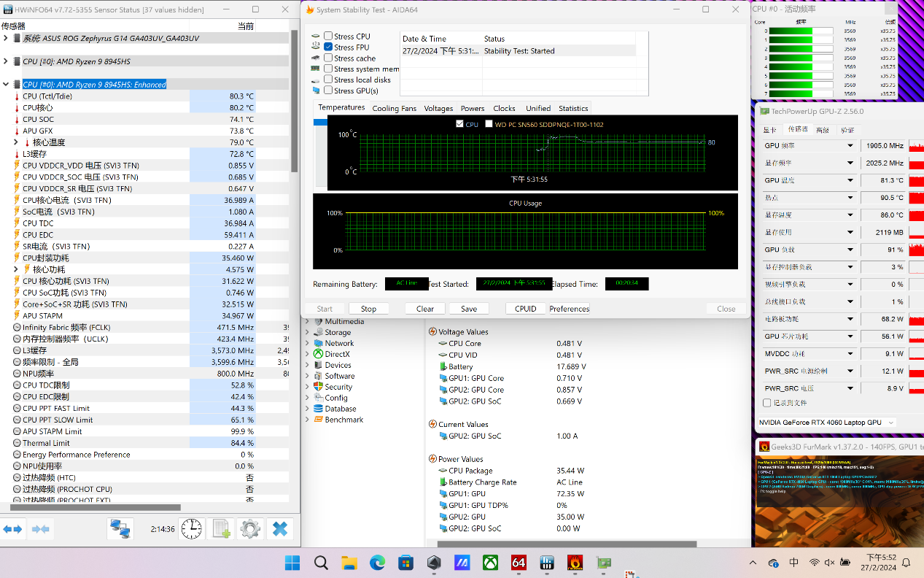Viewport: 924px width, 578px height.
Task: Open GPU-Z 热点 sensor dropdown arrow
Action: [850, 198]
